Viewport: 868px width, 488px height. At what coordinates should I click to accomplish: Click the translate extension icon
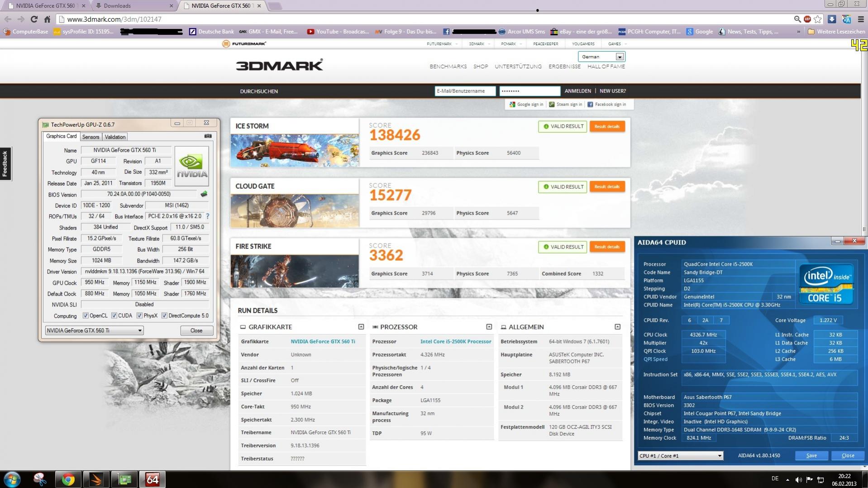(x=846, y=19)
